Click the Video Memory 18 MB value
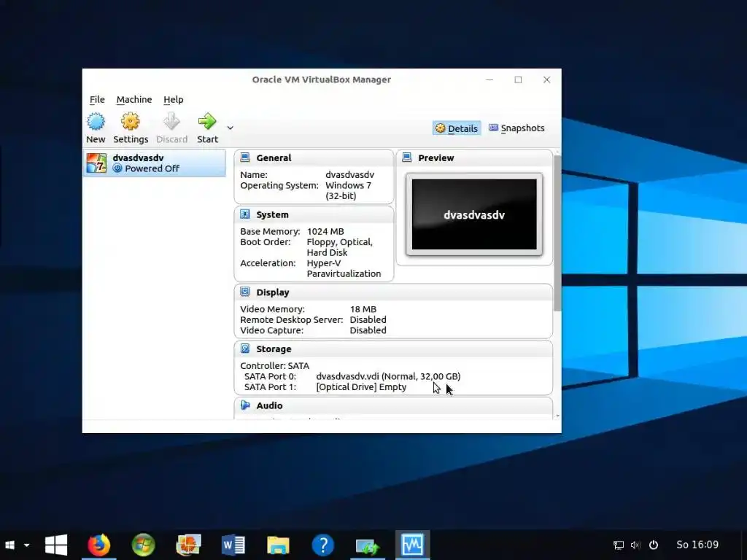 click(363, 309)
